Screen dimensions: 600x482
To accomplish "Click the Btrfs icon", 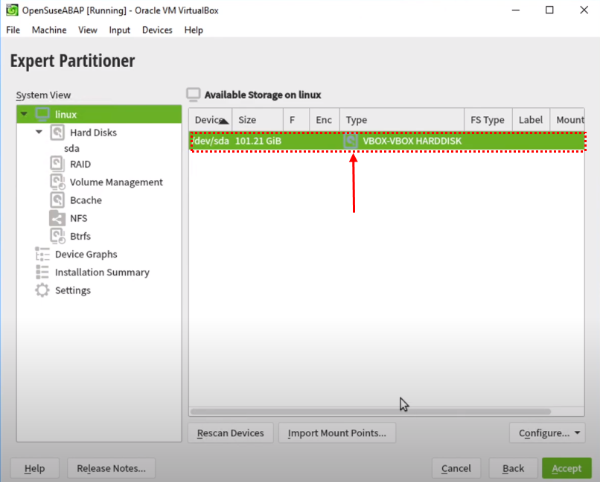I will 57,236.
